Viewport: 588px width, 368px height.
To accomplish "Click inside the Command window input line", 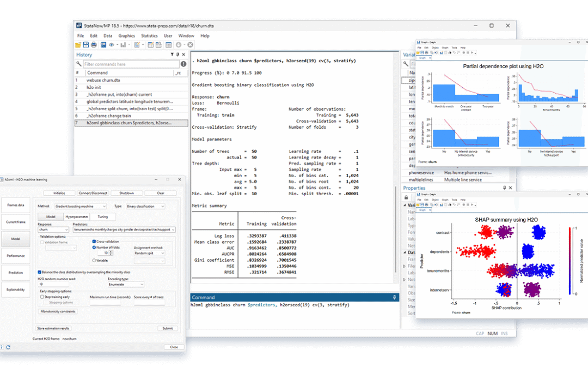I will [295, 305].
